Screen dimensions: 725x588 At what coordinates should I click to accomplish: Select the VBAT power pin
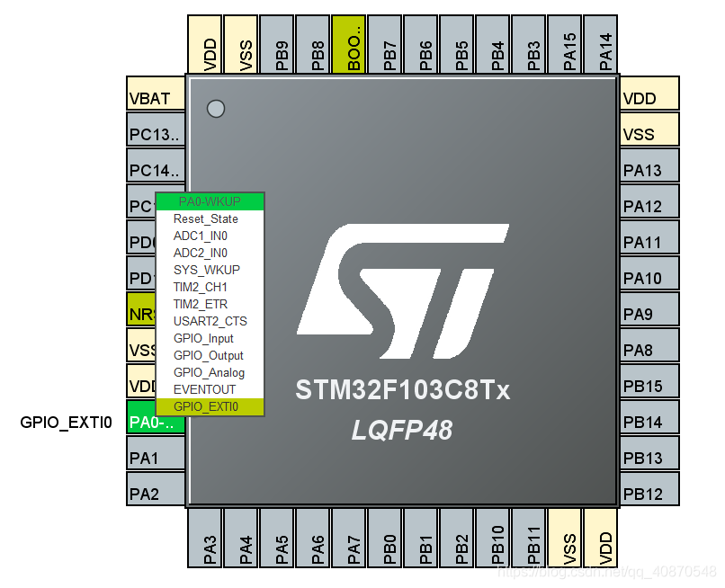point(152,97)
